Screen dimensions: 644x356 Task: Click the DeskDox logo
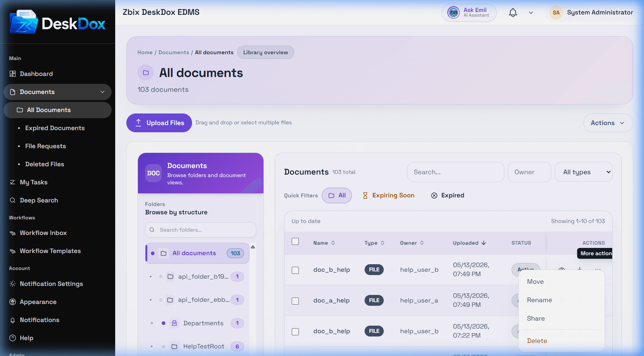click(58, 22)
